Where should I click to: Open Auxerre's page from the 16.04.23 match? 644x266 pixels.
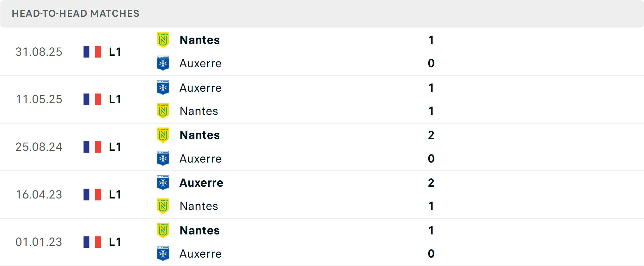(201, 183)
